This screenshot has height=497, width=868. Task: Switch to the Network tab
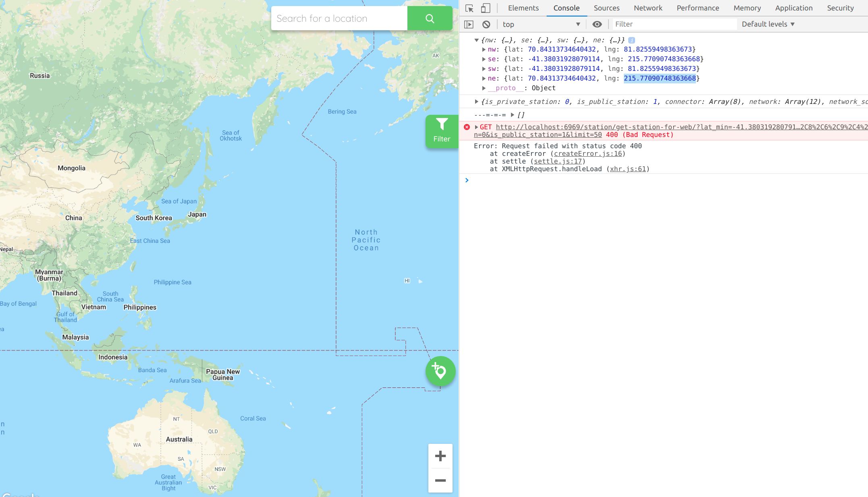(x=647, y=8)
